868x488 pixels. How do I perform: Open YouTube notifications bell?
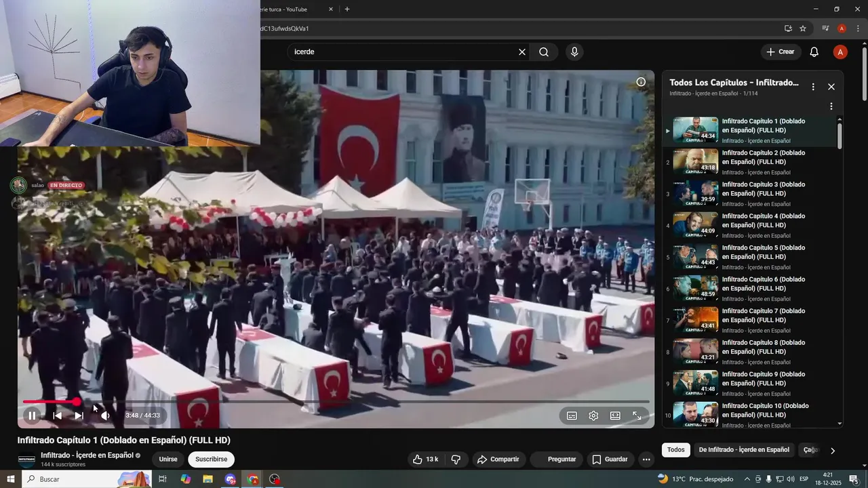click(x=814, y=52)
